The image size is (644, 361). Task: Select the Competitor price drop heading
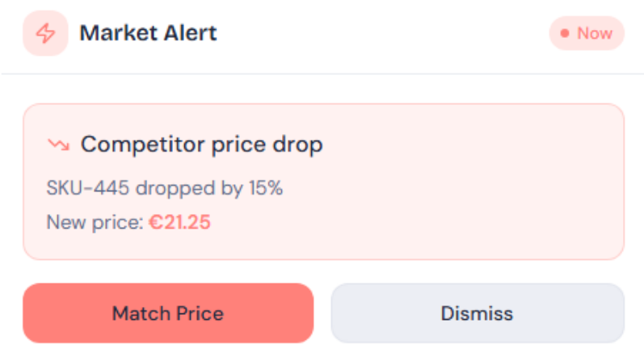(x=201, y=145)
